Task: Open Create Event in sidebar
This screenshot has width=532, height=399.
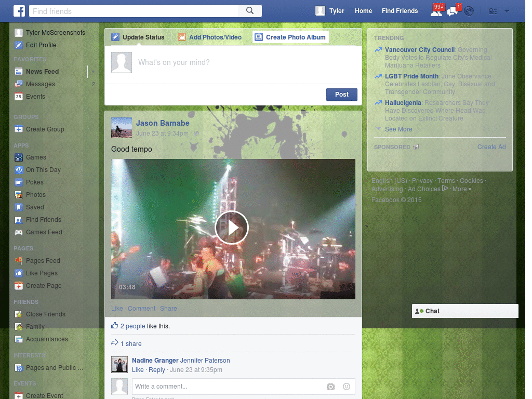Action: click(x=39, y=395)
